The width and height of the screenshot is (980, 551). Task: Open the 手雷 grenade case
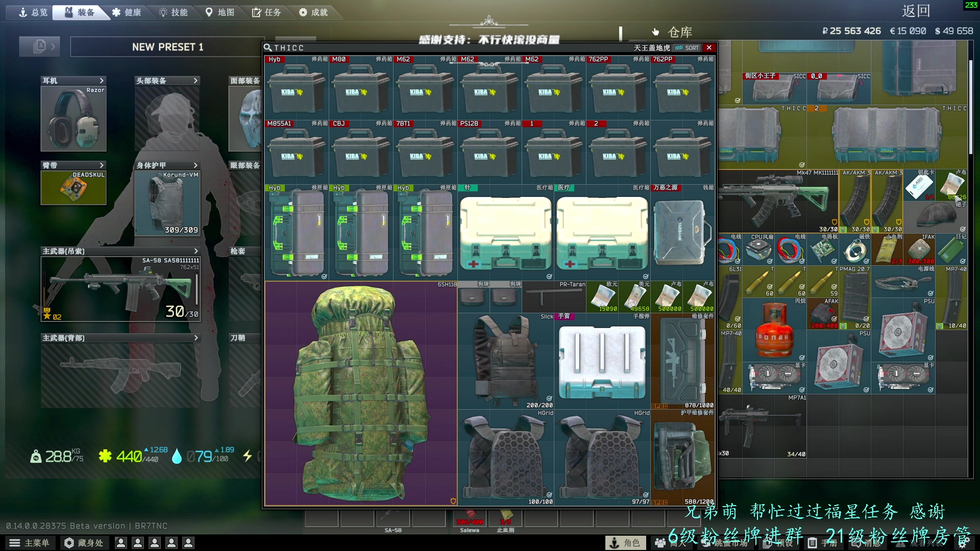(x=602, y=361)
